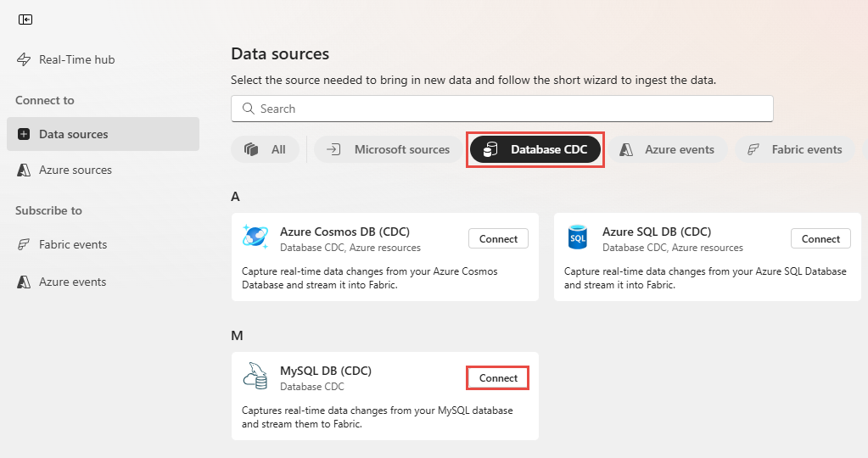Open Azure events in the sidebar
This screenshot has width=868, height=458.
coord(72,282)
